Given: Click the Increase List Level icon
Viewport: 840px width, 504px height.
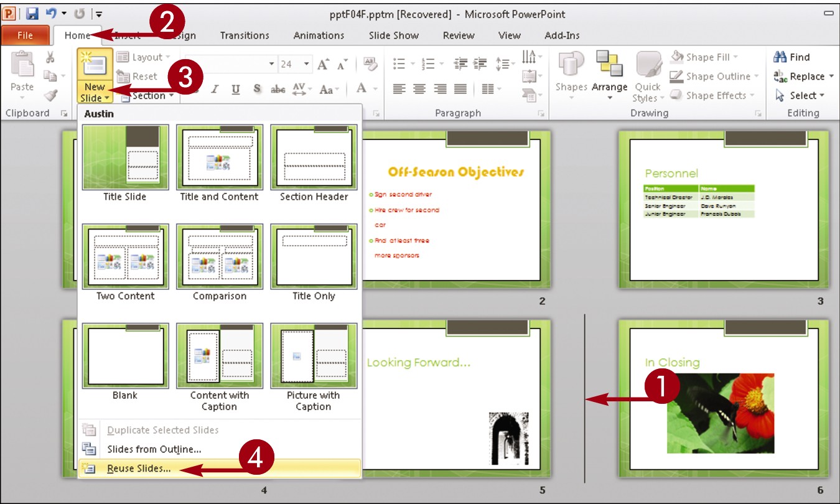Looking at the screenshot, I should (x=481, y=63).
